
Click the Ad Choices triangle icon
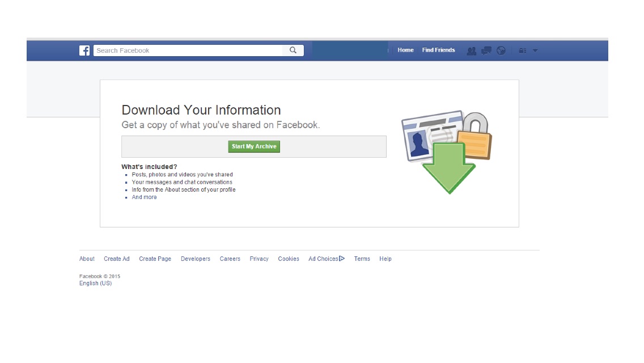coord(342,259)
